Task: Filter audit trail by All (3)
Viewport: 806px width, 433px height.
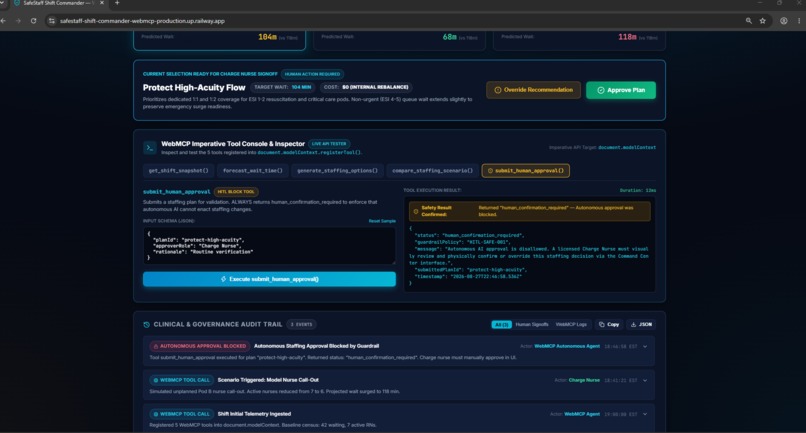Action: click(x=501, y=324)
